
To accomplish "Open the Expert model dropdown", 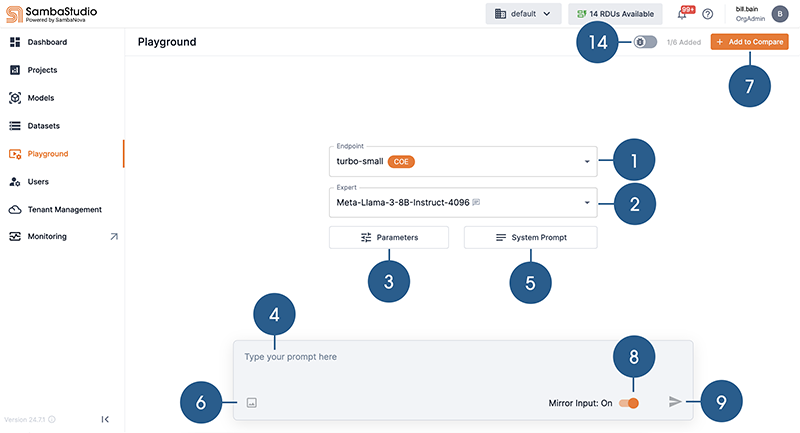I will [586, 203].
